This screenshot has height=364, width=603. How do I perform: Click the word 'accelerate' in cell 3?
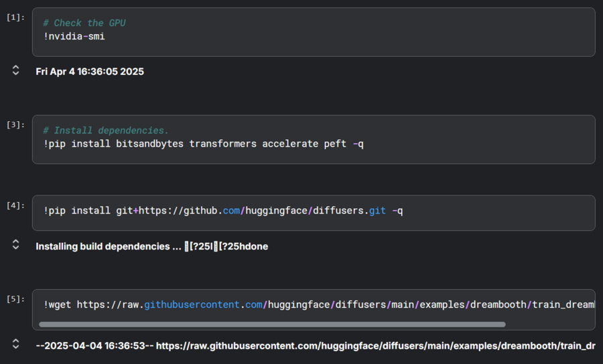(290, 144)
